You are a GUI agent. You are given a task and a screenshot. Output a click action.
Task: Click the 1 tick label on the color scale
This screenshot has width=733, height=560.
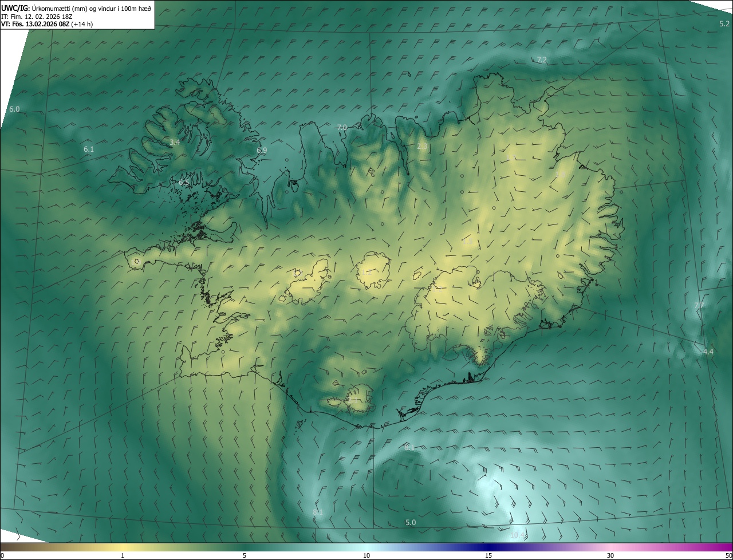click(x=123, y=555)
